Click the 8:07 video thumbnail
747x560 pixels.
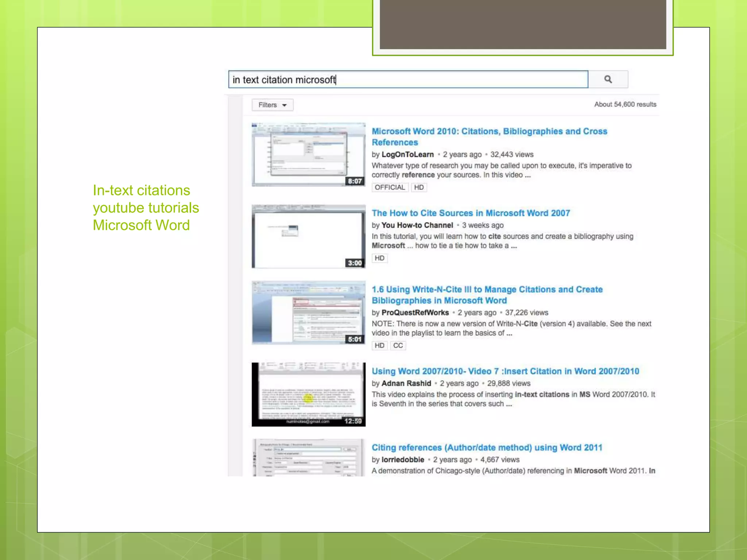click(309, 155)
